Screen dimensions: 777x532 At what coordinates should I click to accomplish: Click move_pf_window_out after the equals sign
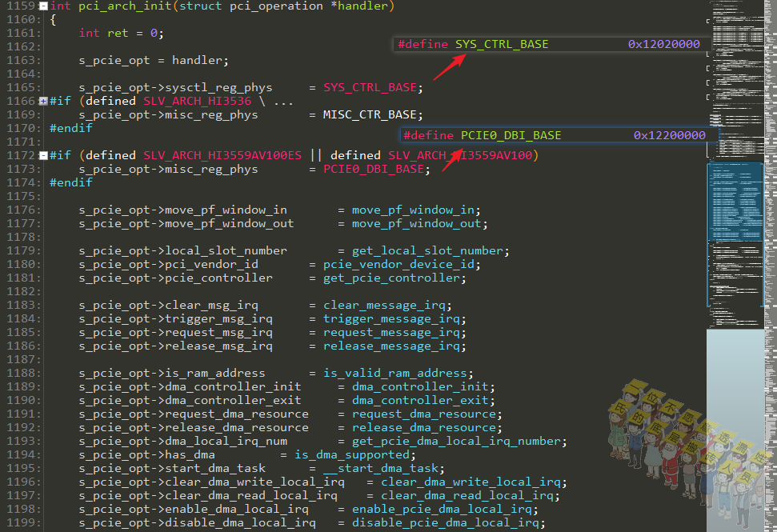(417, 224)
